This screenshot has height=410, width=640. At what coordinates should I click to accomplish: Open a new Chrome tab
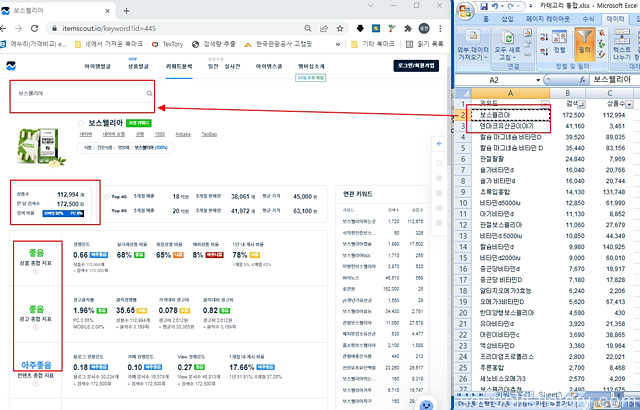(127, 11)
